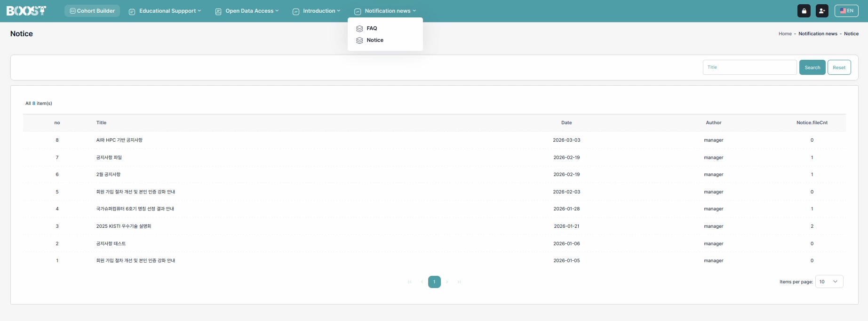Open the Cohort Builder page
The height and width of the screenshot is (321, 868).
pyautogui.click(x=92, y=11)
